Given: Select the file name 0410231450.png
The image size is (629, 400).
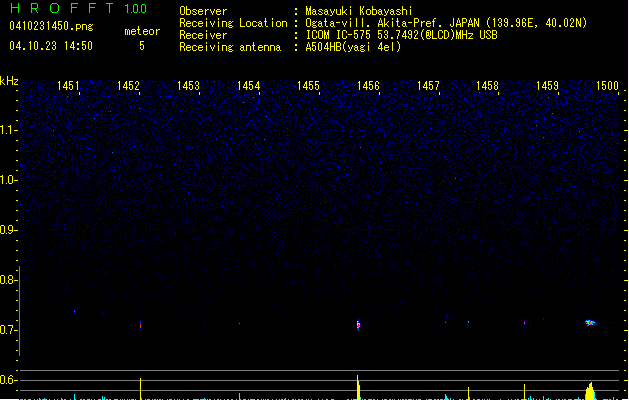Looking at the screenshot, I should coord(51,26).
